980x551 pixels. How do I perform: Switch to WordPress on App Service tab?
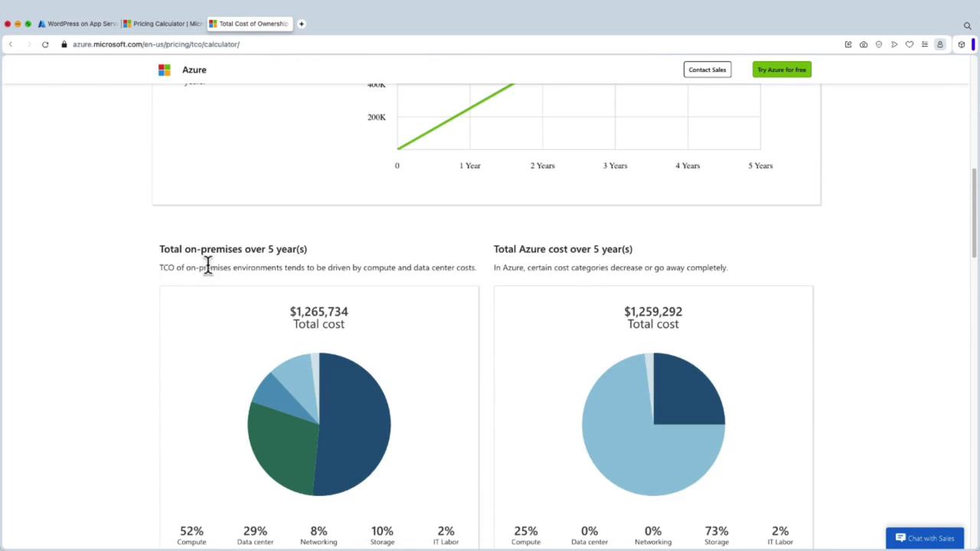point(77,24)
